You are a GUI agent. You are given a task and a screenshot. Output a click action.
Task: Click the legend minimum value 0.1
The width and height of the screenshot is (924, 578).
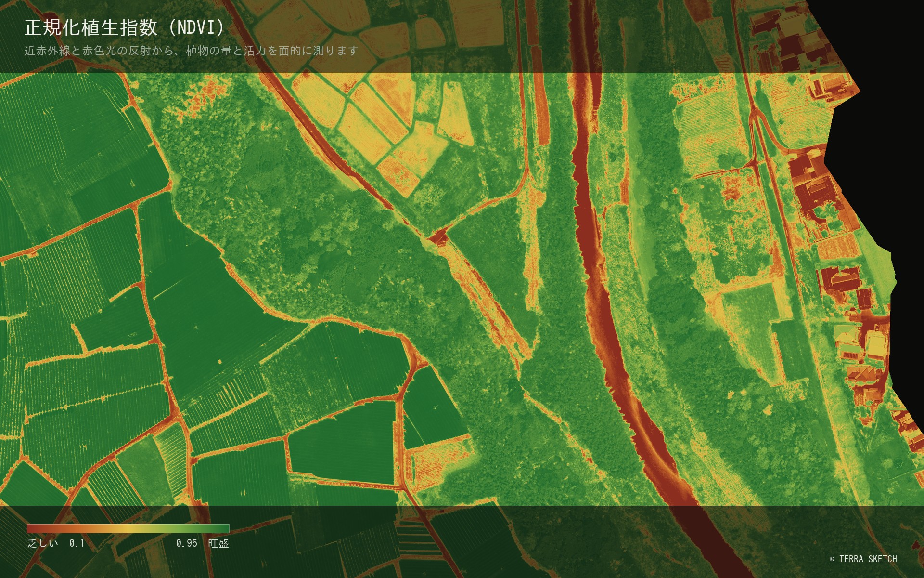(x=77, y=543)
